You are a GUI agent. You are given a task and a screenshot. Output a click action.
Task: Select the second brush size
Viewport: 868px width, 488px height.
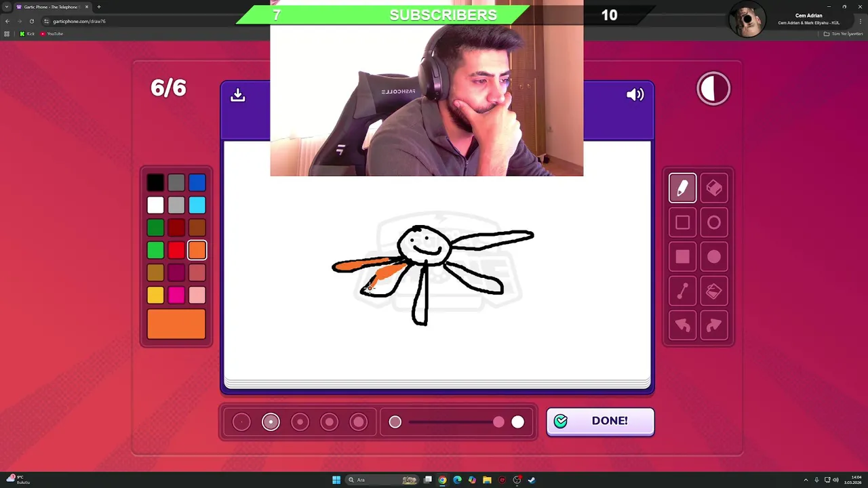coord(271,422)
